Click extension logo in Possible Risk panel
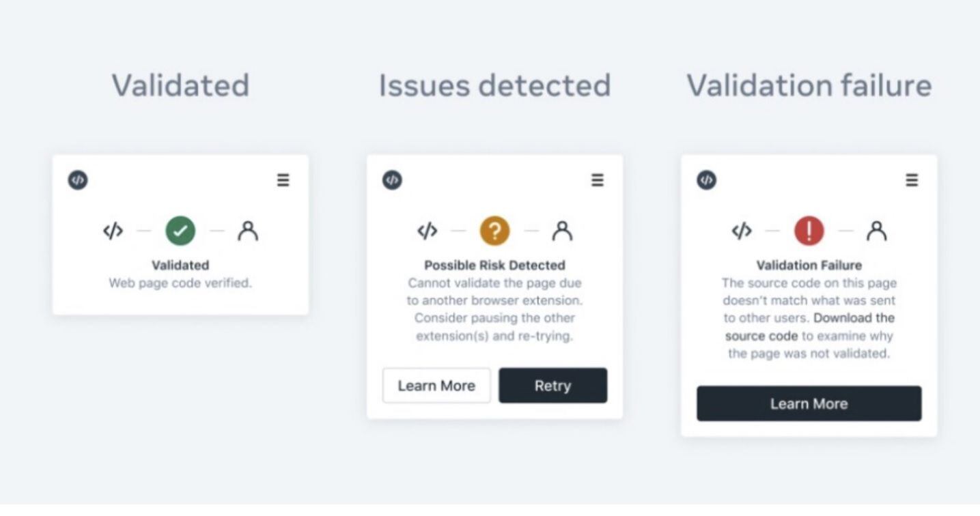Screen dimensions: 980x516 (392, 180)
